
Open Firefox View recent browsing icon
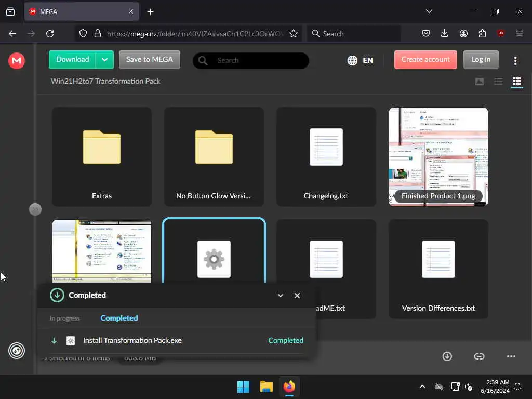[x=10, y=12]
